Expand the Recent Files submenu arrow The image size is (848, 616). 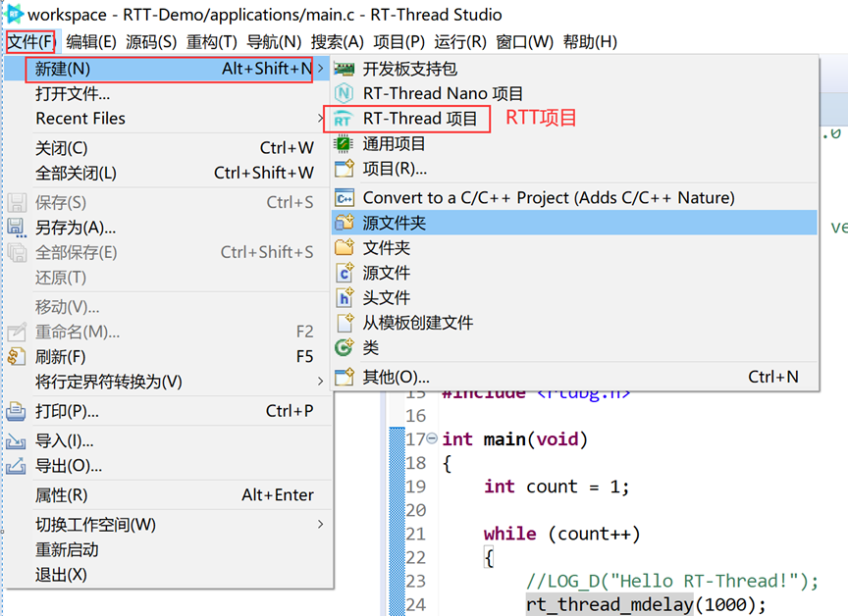tap(321, 118)
